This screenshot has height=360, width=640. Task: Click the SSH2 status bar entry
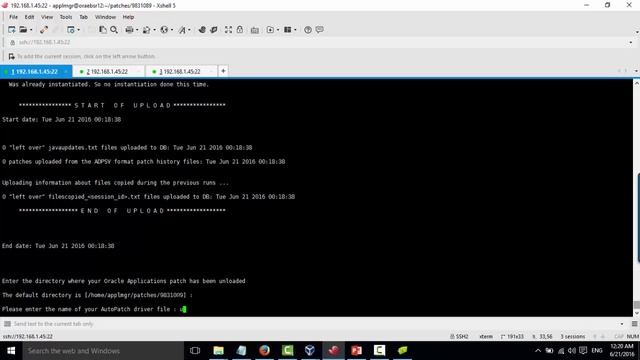[459, 336]
